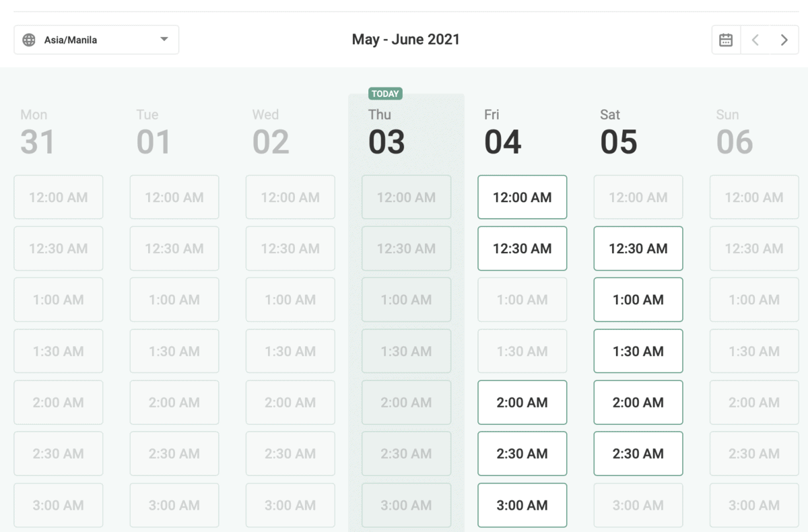Choose 2:30 AM on Friday 04

coord(523,453)
